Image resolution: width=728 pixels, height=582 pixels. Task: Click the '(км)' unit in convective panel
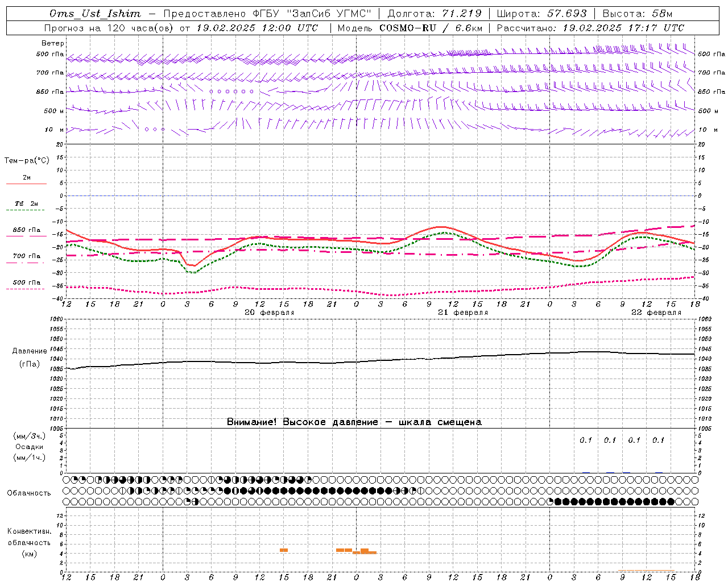(29, 554)
